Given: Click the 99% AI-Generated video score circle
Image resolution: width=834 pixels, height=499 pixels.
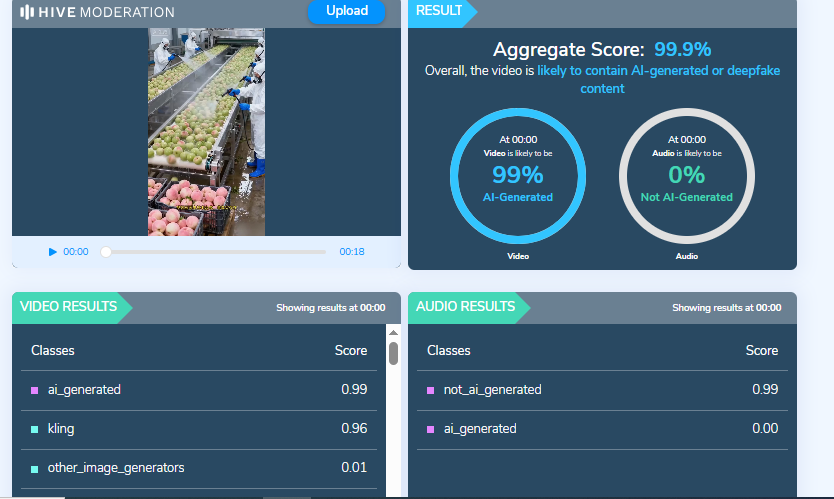Looking at the screenshot, I should coord(517,175).
